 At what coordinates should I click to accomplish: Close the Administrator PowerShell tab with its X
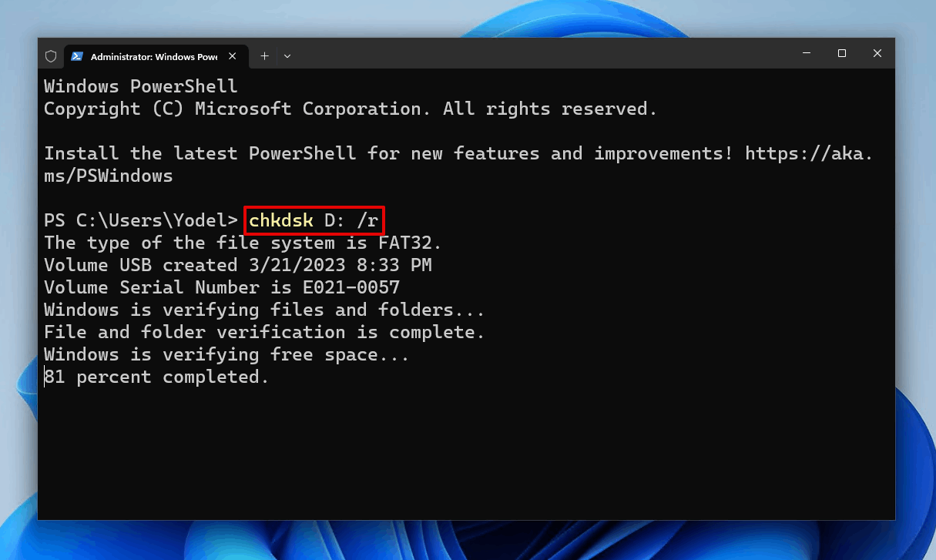(x=232, y=55)
